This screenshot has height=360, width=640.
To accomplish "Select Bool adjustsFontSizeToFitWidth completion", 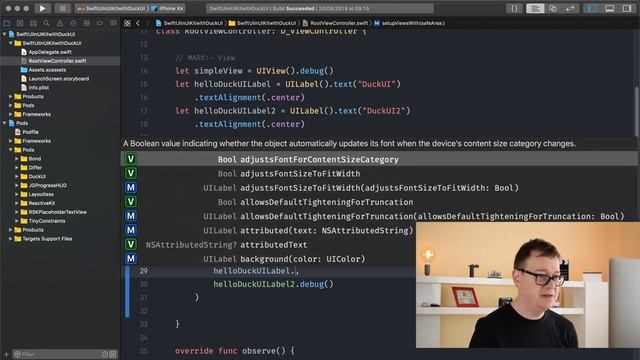I will 379,173.
